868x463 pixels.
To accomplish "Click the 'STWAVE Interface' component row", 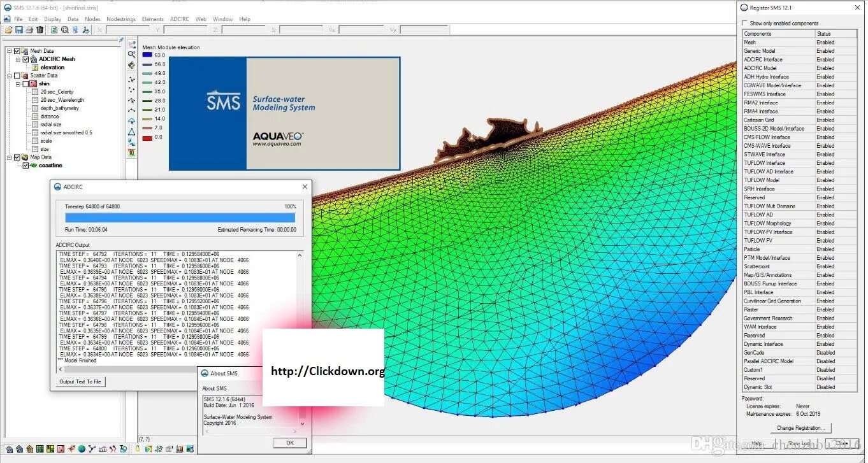I will [799, 154].
